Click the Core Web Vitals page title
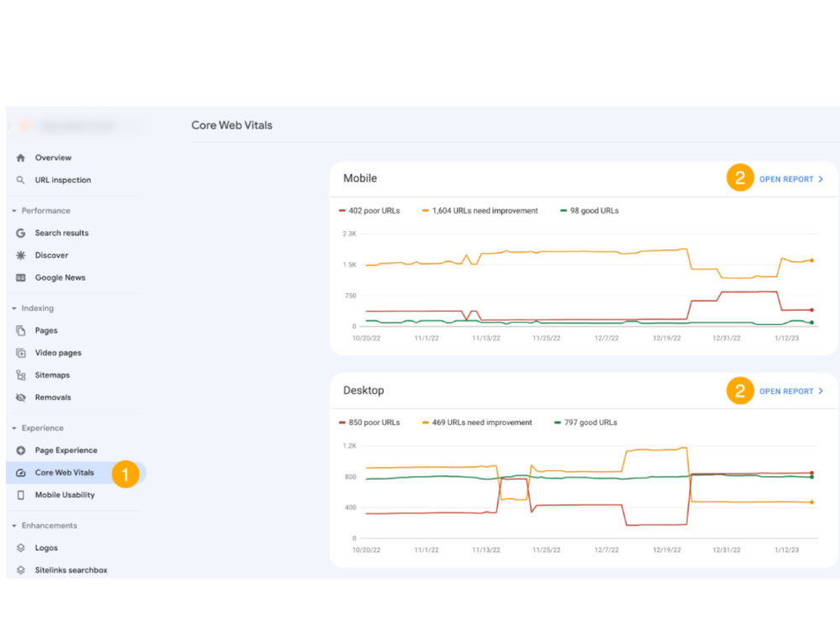 tap(232, 125)
